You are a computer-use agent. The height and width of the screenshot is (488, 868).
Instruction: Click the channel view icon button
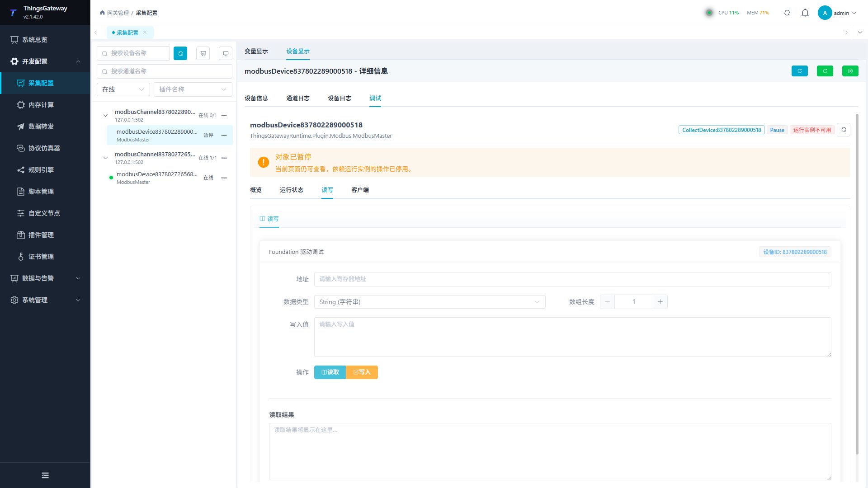tap(203, 53)
